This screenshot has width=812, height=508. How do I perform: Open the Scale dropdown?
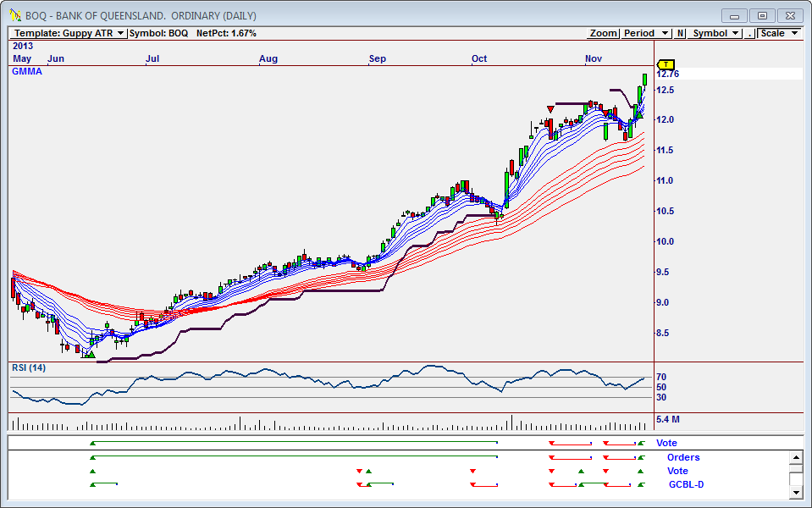click(779, 33)
